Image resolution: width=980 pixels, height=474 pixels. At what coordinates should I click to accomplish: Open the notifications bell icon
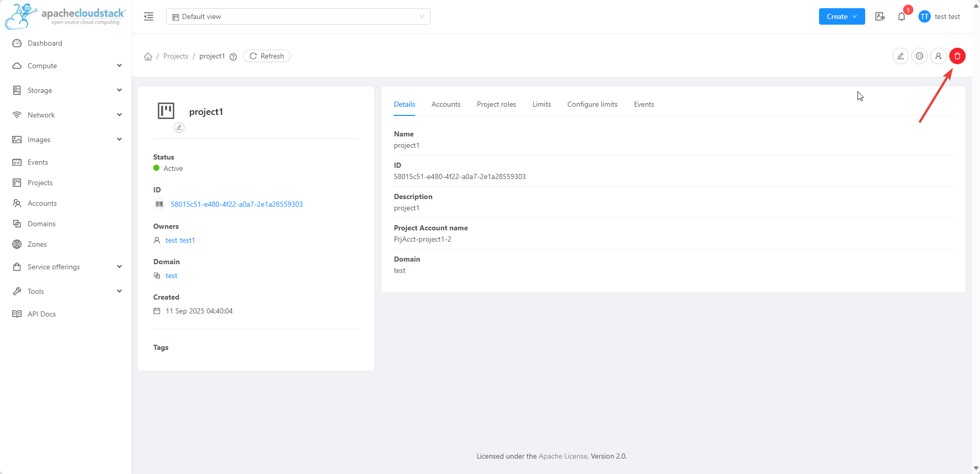902,17
